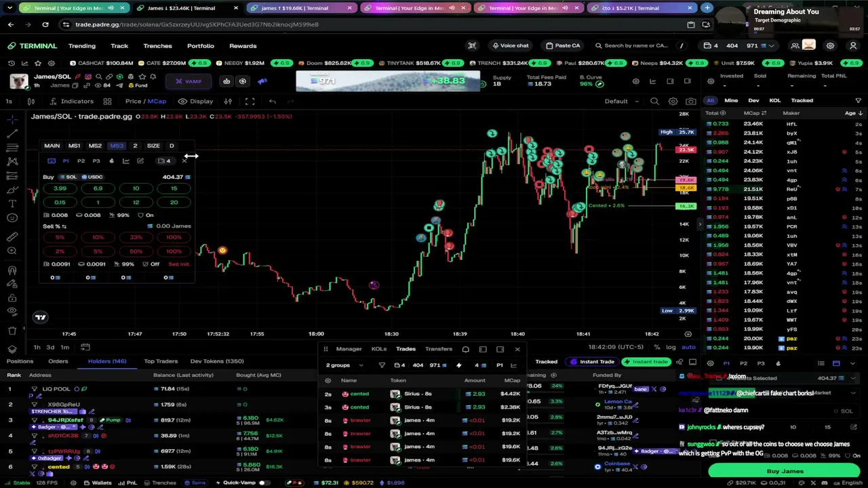
Task: Toggle the Price / MCap chart mode
Action: click(145, 101)
